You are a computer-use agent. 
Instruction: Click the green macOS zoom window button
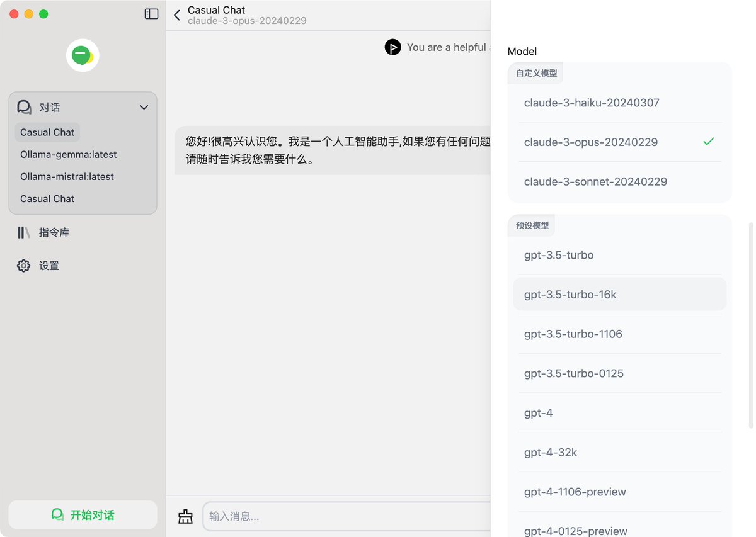[x=43, y=14]
